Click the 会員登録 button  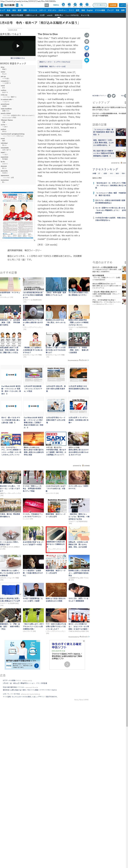(x=113, y=5)
